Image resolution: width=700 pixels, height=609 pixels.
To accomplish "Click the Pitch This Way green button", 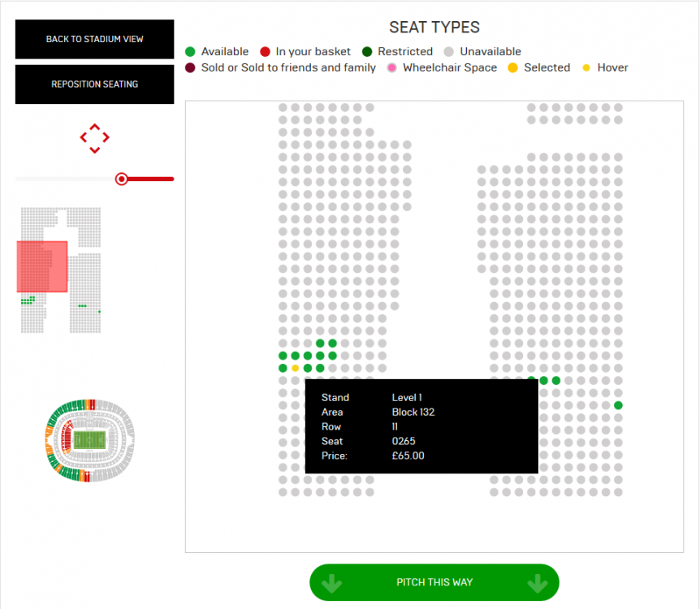I will tap(434, 582).
